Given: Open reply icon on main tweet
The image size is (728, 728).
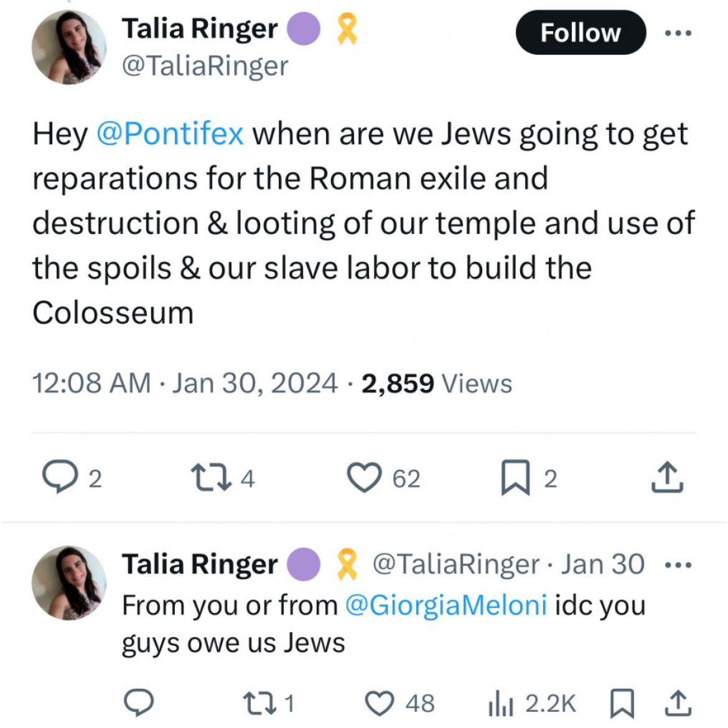Looking at the screenshot, I should (x=60, y=477).
